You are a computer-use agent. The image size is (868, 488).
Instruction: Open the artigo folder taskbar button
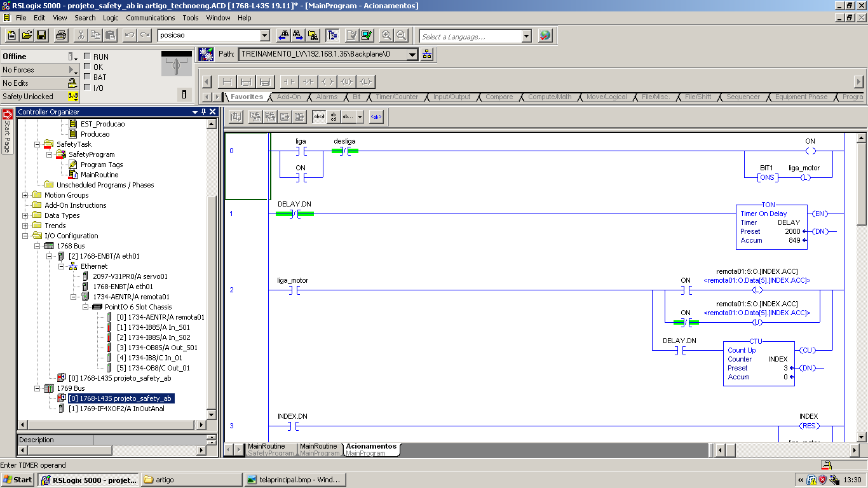point(191,480)
